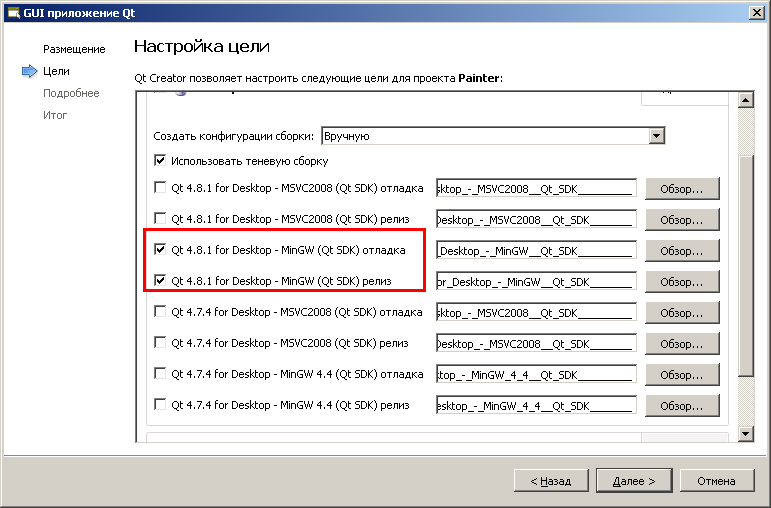This screenshot has width=771, height=508.
Task: Browse path for Qt 4.8.1 MinGW отладка
Action: click(682, 251)
